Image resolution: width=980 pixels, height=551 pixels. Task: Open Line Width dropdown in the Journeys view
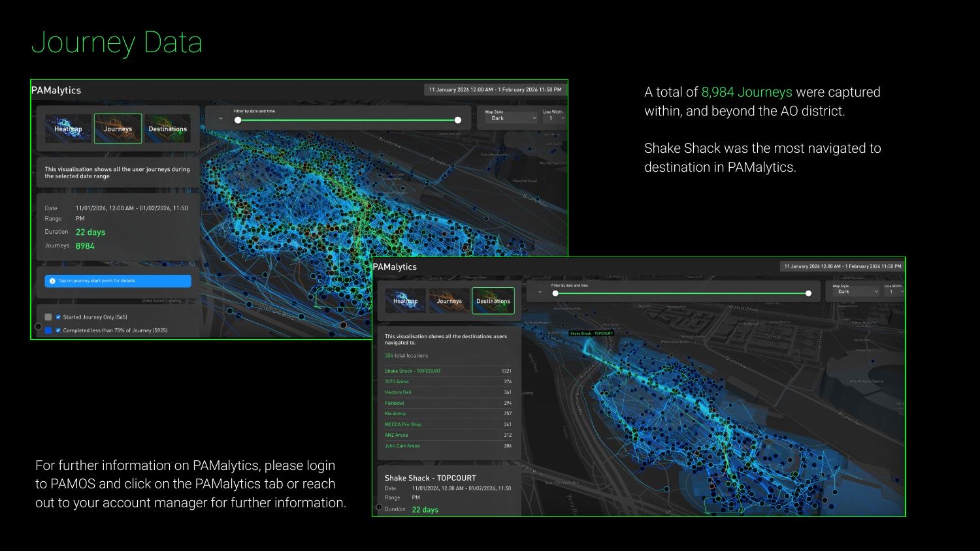pos(554,118)
